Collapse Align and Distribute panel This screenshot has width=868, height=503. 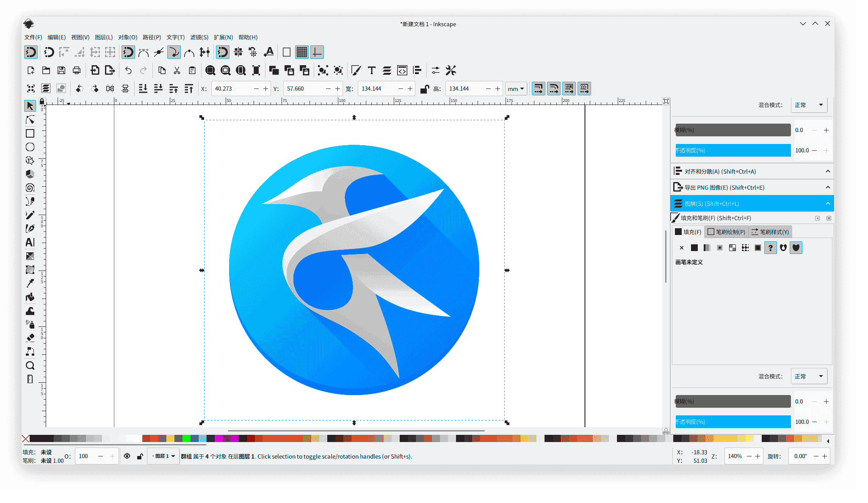click(x=828, y=171)
